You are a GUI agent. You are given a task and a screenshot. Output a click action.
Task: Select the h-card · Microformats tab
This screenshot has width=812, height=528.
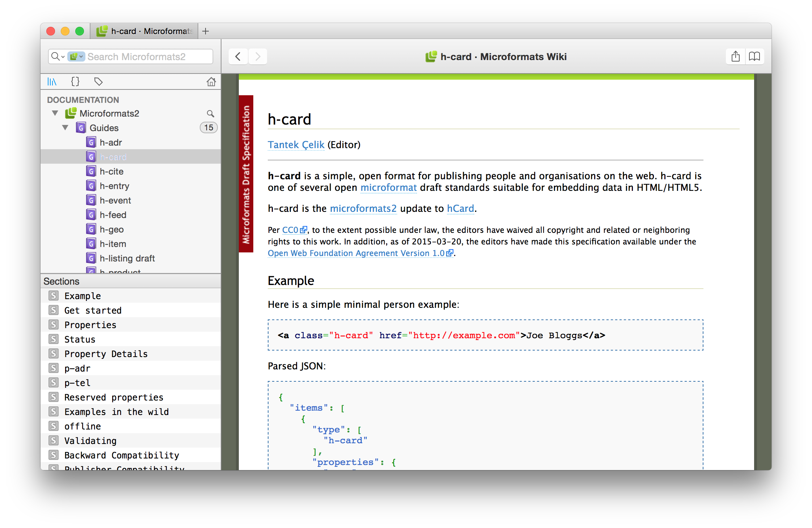click(x=145, y=31)
